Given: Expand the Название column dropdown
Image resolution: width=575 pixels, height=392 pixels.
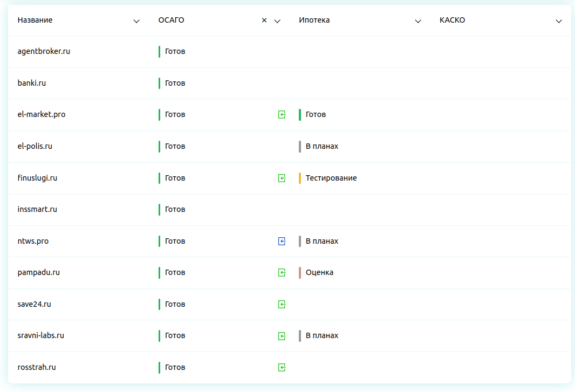Looking at the screenshot, I should pos(136,21).
